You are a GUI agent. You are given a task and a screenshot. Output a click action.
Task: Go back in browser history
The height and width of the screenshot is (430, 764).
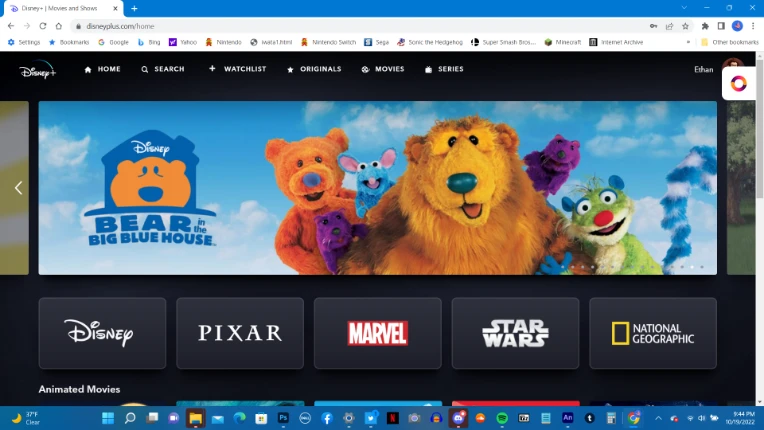tap(11, 26)
